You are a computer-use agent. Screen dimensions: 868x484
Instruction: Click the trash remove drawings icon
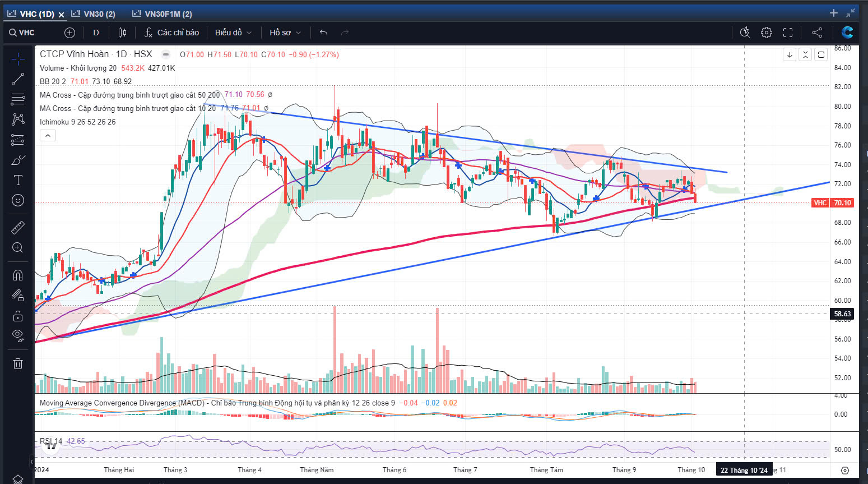18,363
